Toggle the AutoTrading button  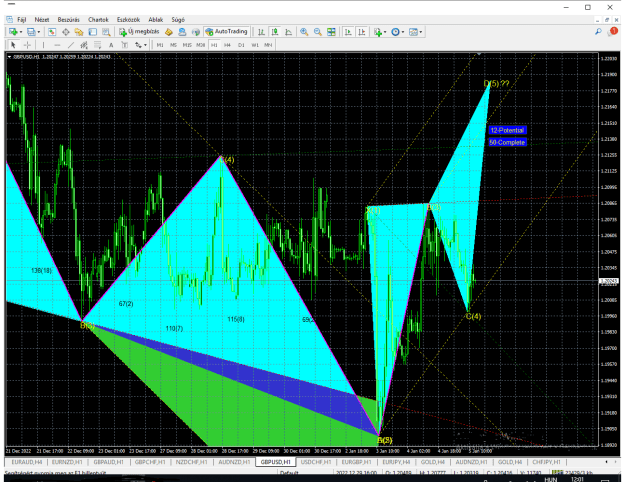(x=226, y=32)
